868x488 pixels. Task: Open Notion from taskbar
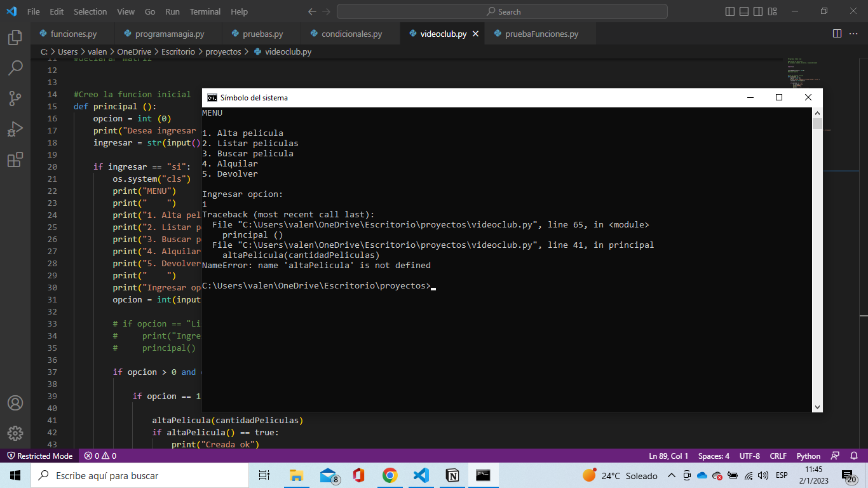[x=452, y=475]
